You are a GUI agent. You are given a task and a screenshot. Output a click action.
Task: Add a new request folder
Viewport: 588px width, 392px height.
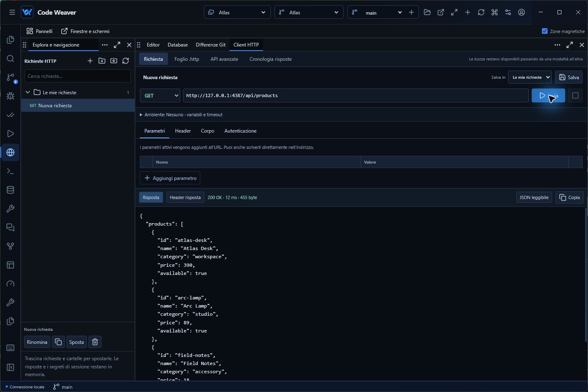102,61
